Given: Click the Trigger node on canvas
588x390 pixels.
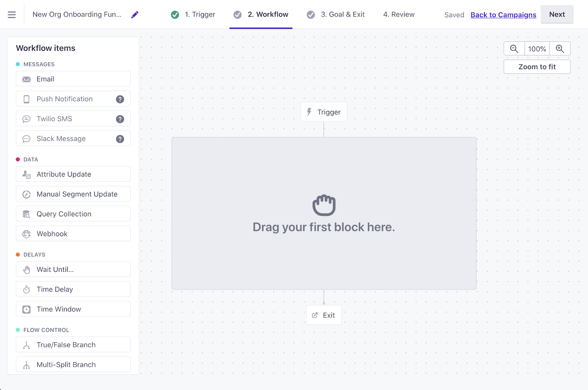Looking at the screenshot, I should [x=324, y=112].
